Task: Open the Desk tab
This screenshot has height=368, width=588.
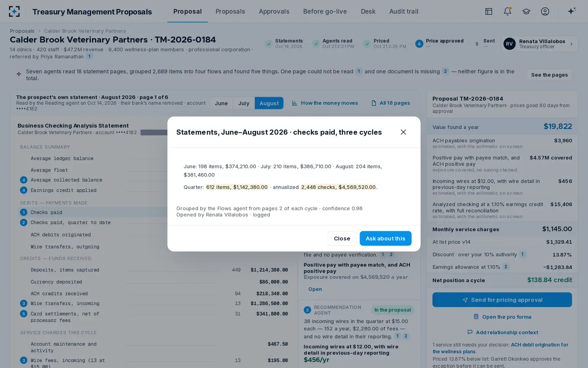Action: click(x=368, y=11)
